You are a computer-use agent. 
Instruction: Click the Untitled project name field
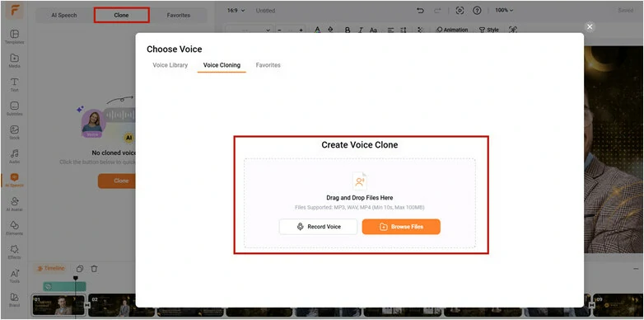tap(265, 10)
